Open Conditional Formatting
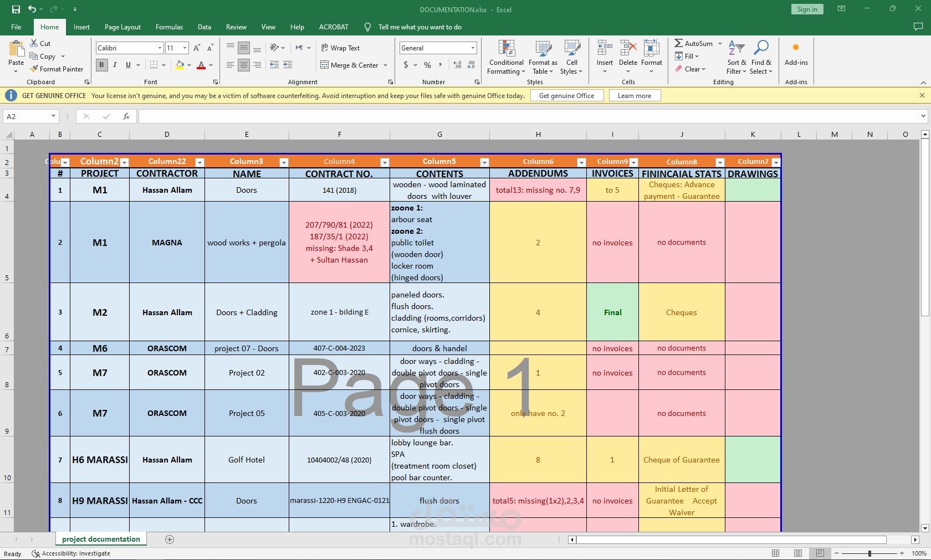The image size is (931, 560). click(507, 58)
